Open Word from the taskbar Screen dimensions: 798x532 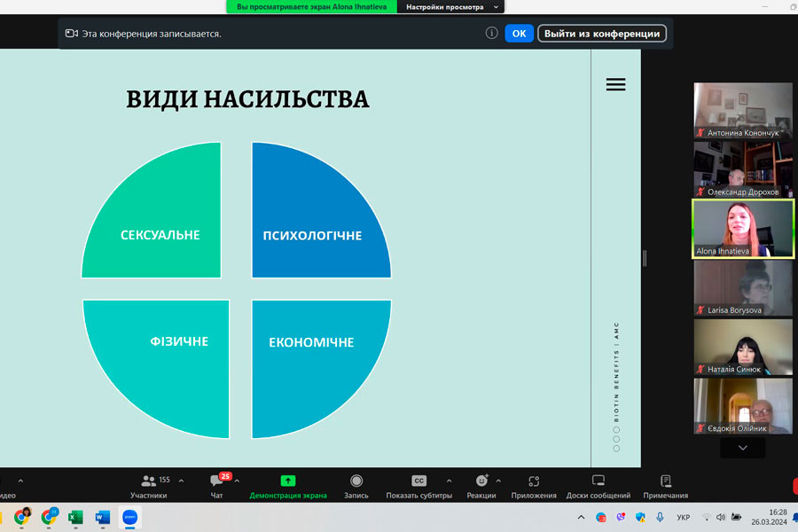(102, 517)
